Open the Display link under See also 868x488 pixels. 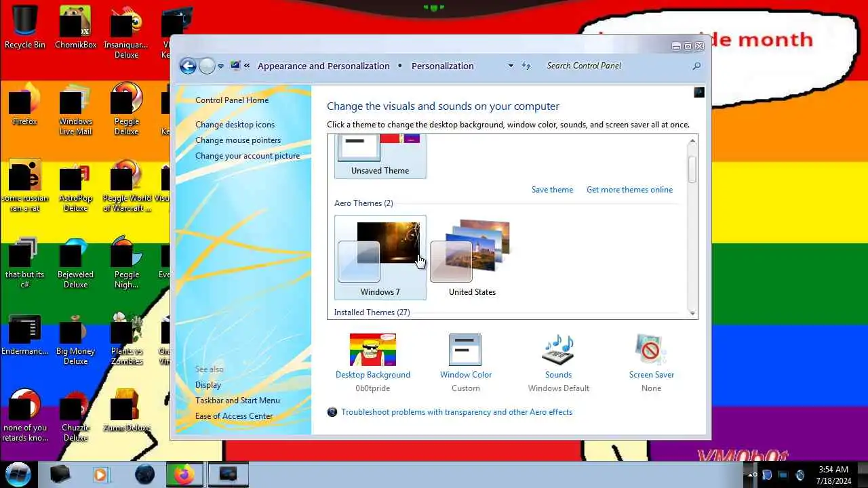pyautogui.click(x=208, y=385)
